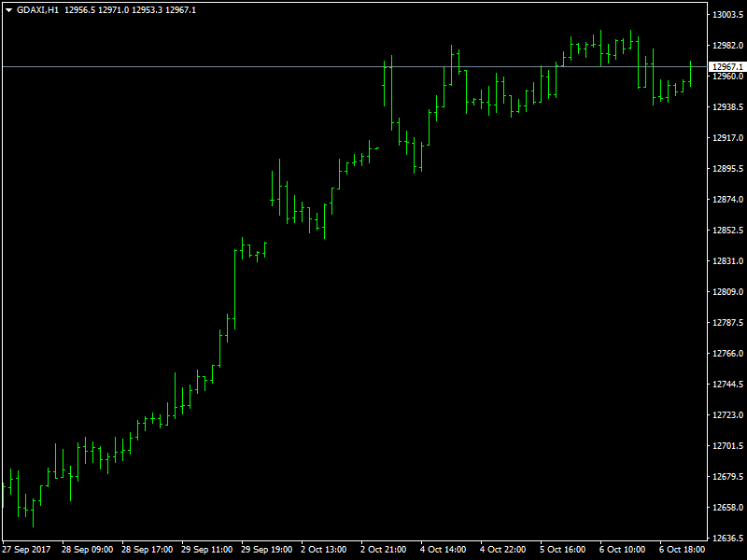Click the 29 Sep 19:00 time label

267,550
